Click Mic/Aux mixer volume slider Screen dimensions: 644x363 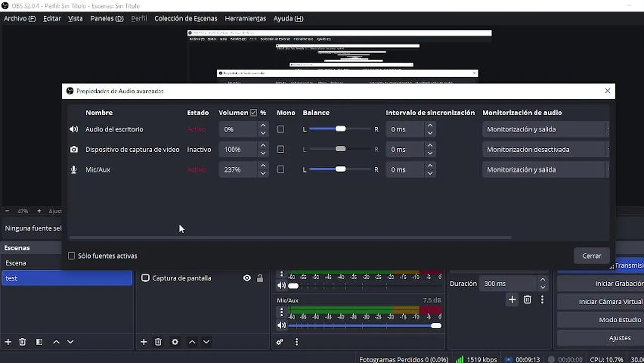pyautogui.click(x=365, y=325)
